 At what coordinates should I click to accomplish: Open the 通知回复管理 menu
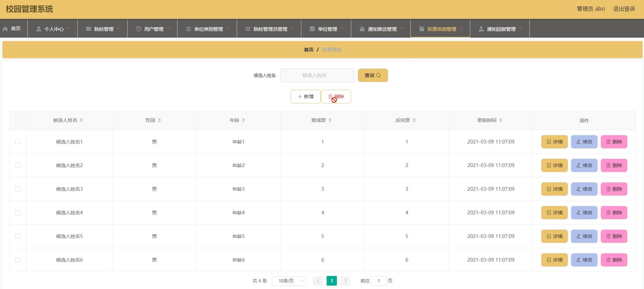coord(500,28)
